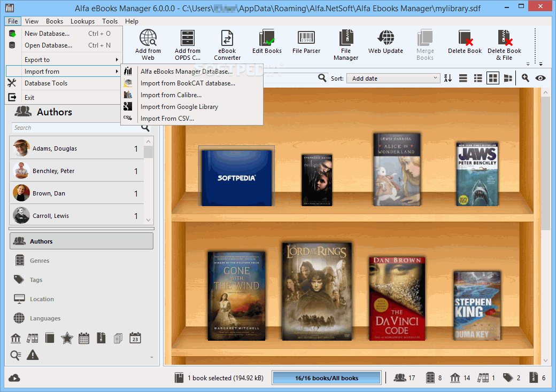Select the Authors navigation panel button
Viewport: 556px width, 392px height.
82,241
